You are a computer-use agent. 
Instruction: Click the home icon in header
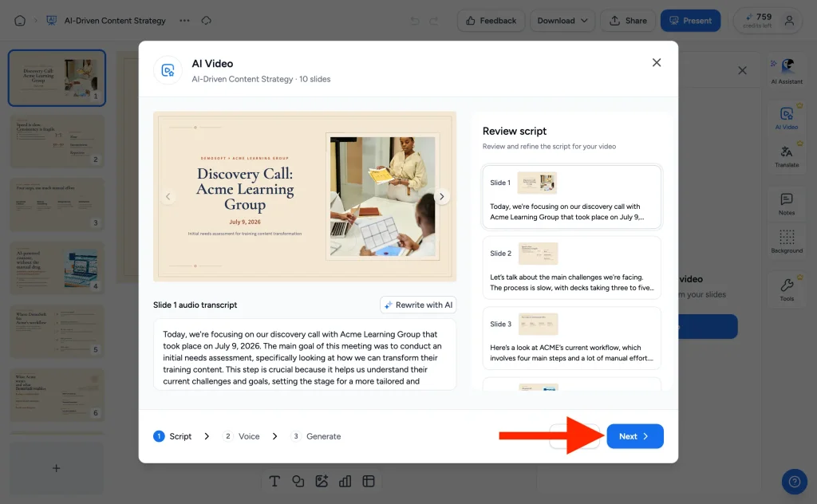point(20,21)
